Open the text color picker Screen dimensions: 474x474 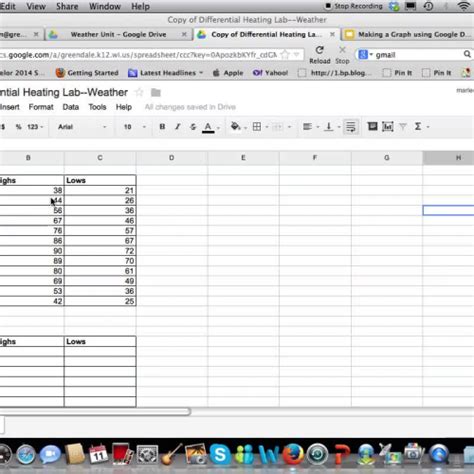(208, 127)
